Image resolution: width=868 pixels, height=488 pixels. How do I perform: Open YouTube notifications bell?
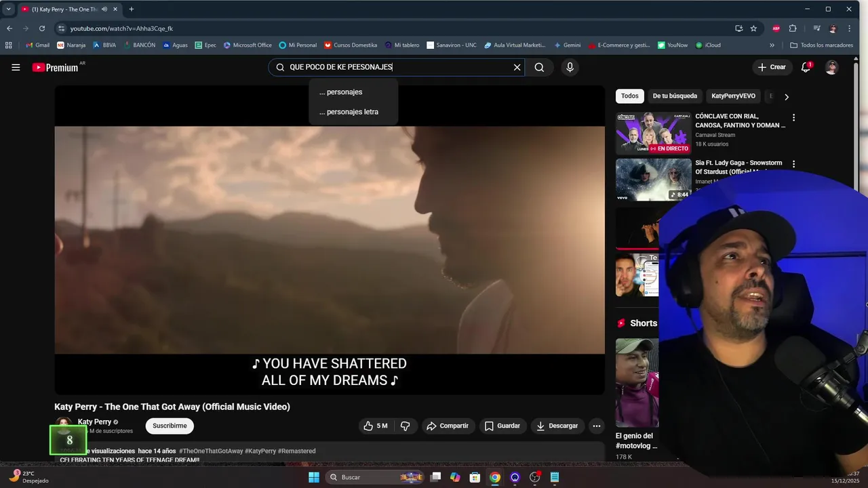[x=806, y=66]
